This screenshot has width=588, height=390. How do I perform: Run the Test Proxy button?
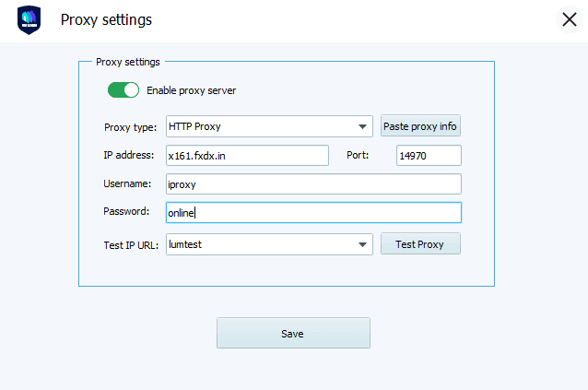pos(420,244)
